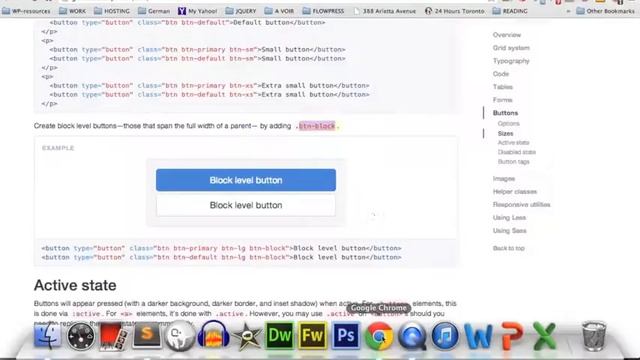The image size is (640, 360).
Task: Open the A VOIR bookmarks folder
Action: coord(279,11)
